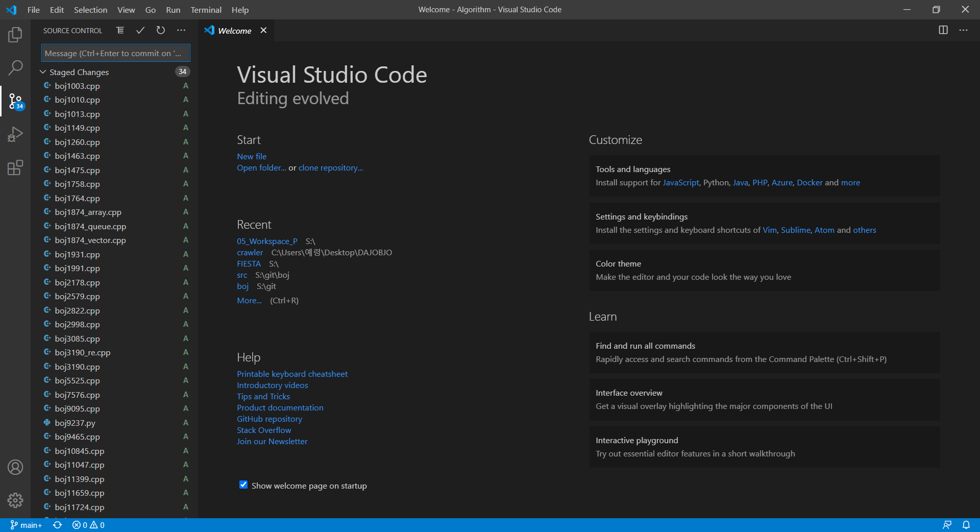Open notifications bell in status bar

point(966,525)
